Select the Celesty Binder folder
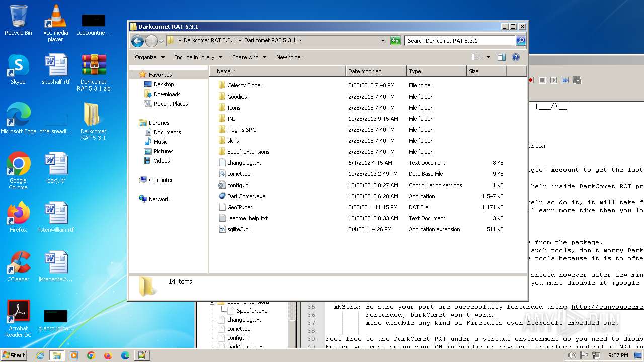The height and width of the screenshot is (362, 644). 245,85
